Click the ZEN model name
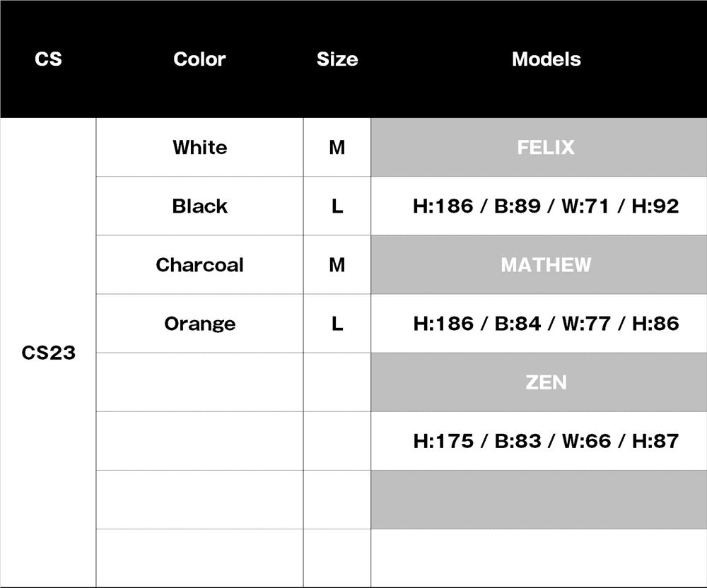Viewport: 707px width, 588px height. point(546,382)
